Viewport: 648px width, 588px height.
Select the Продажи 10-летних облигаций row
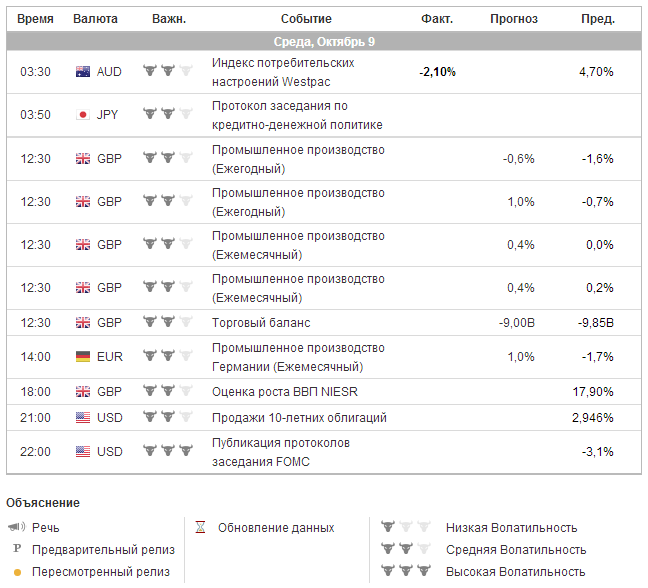[x=299, y=418]
